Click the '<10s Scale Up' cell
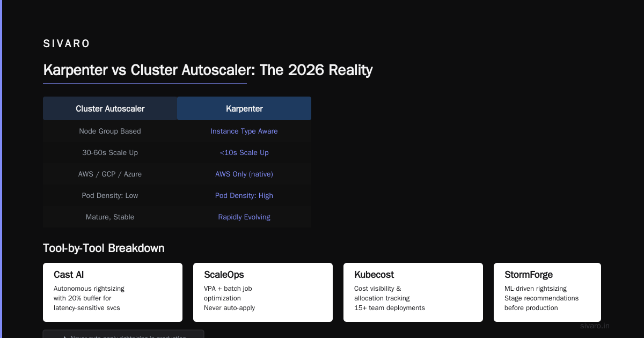The image size is (644, 338). [x=244, y=152]
